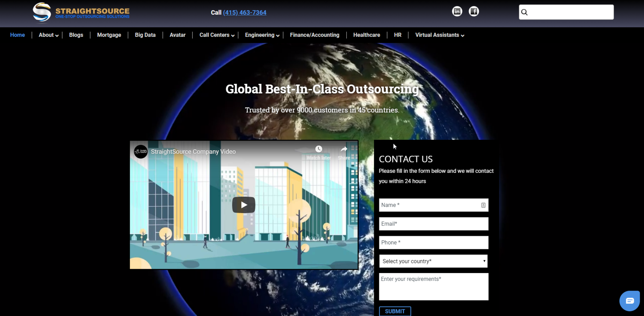Click the search magnifier icon

pos(525,13)
